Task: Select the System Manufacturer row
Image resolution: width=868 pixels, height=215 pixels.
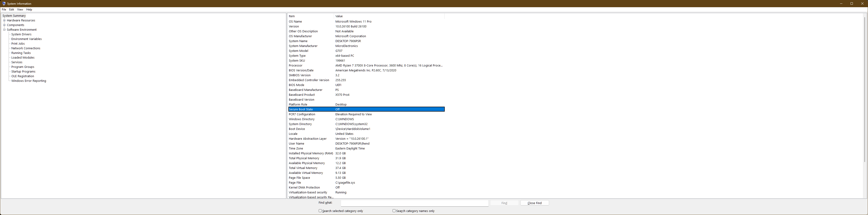Action: tap(366, 46)
